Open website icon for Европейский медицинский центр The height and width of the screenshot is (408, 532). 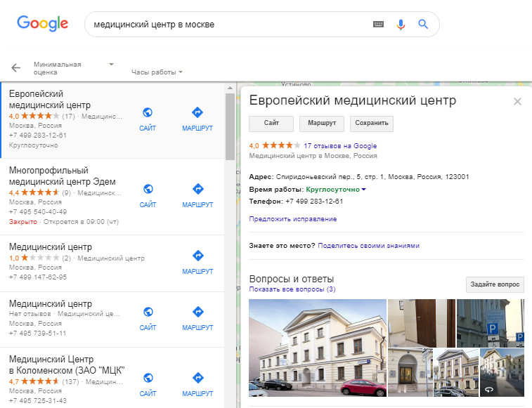148,118
